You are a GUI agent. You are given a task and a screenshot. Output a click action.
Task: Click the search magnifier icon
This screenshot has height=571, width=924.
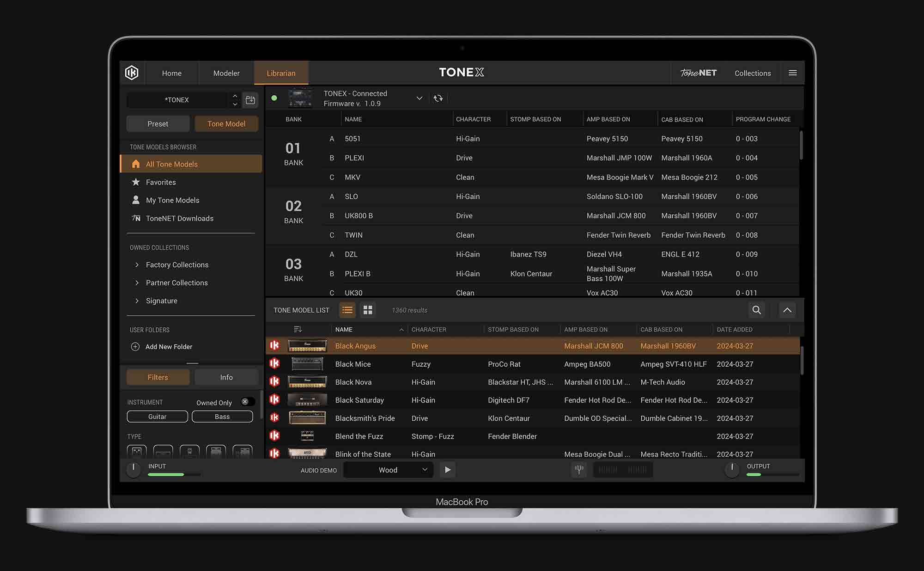(x=756, y=310)
